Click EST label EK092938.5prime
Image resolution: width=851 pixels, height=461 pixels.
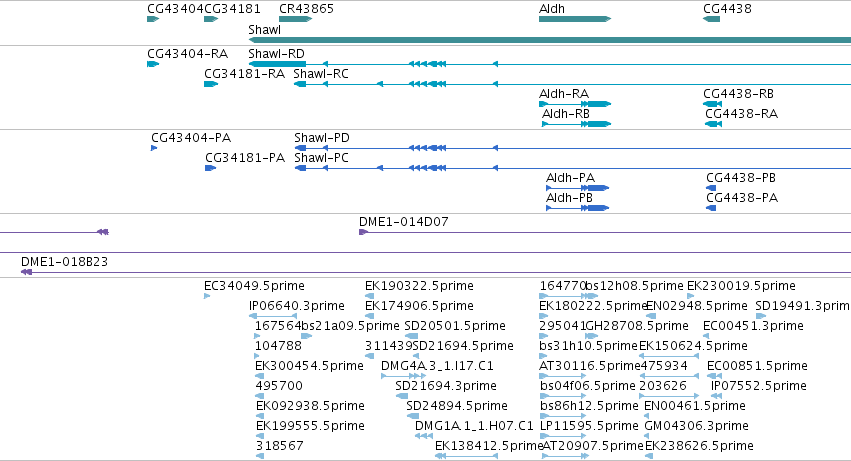click(x=310, y=407)
